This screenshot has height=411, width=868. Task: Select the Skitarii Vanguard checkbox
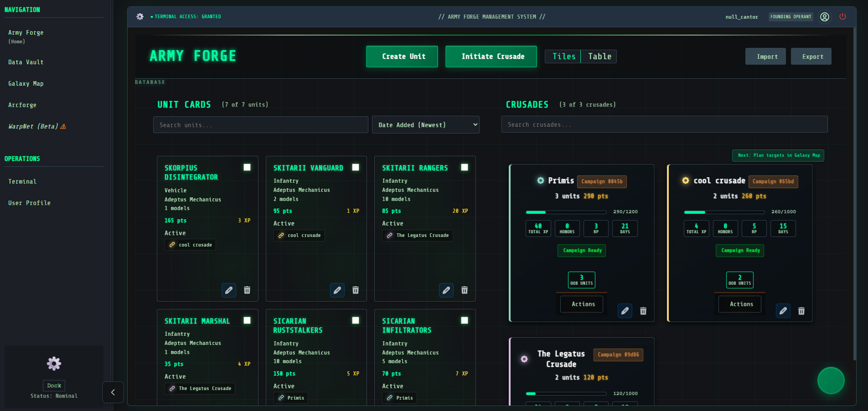[356, 167]
